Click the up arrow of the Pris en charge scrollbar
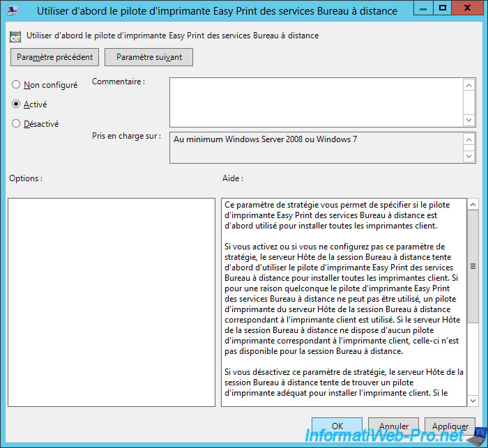 (468, 139)
